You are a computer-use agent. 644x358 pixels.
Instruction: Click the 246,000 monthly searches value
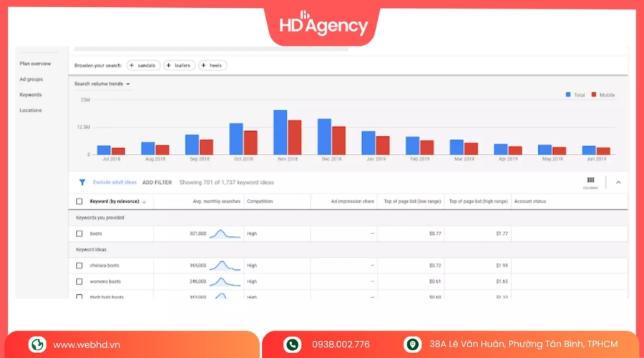tap(198, 281)
